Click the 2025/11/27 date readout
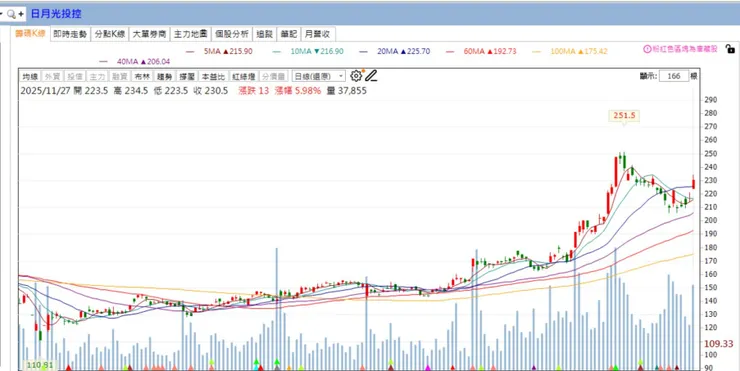 pos(45,91)
